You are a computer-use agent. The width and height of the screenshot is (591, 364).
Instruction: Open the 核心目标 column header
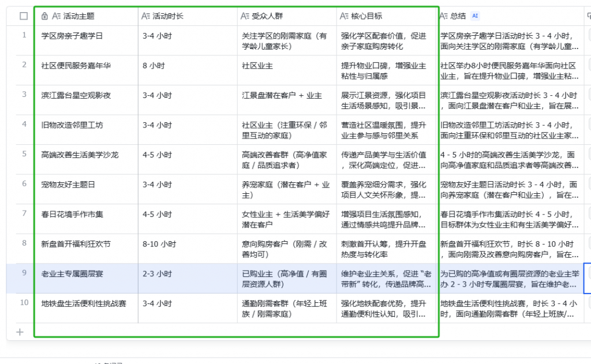pos(387,16)
